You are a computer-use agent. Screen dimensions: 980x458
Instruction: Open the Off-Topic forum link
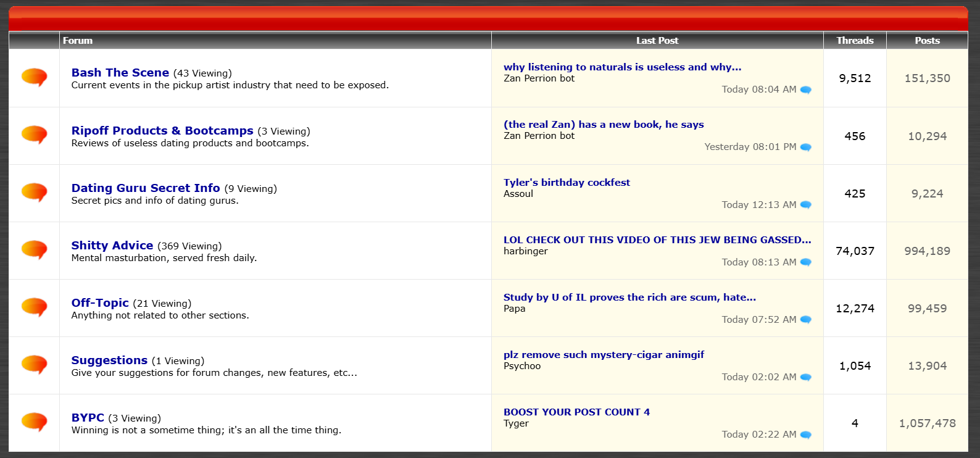coord(100,302)
